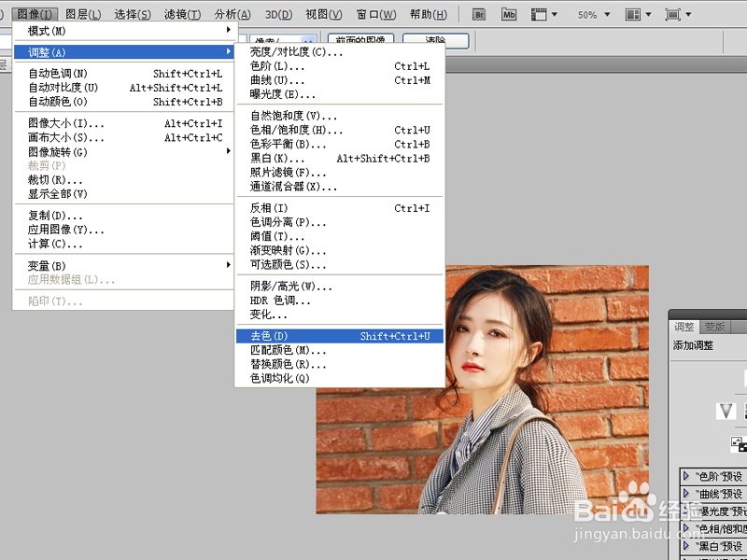The height and width of the screenshot is (560, 747).
Task: Open the 图像(I) menu in menu bar
Action: coord(35,14)
